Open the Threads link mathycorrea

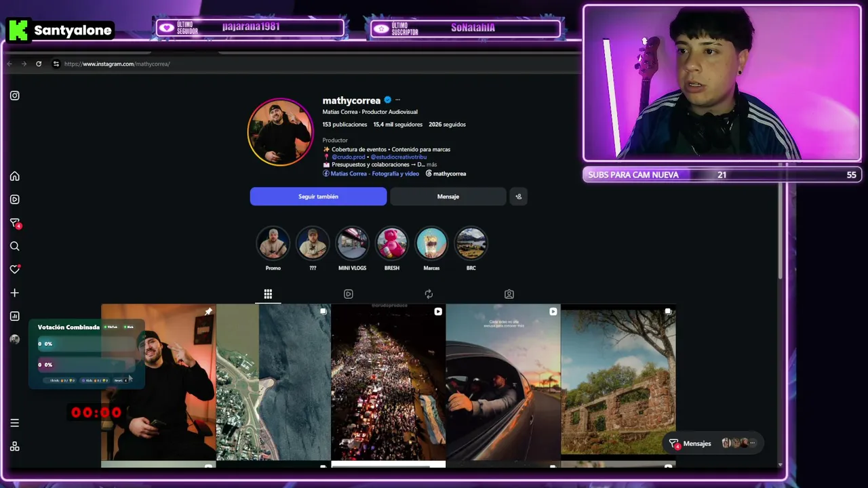[x=446, y=174]
